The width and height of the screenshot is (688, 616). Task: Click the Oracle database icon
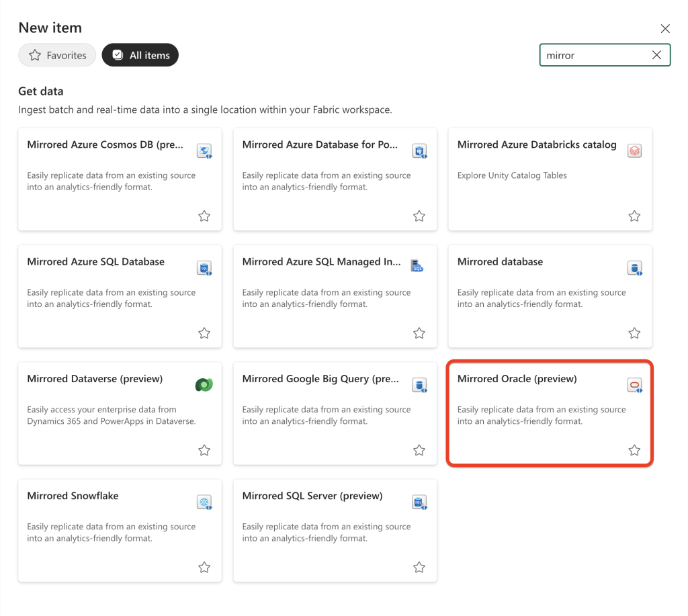[x=634, y=384]
